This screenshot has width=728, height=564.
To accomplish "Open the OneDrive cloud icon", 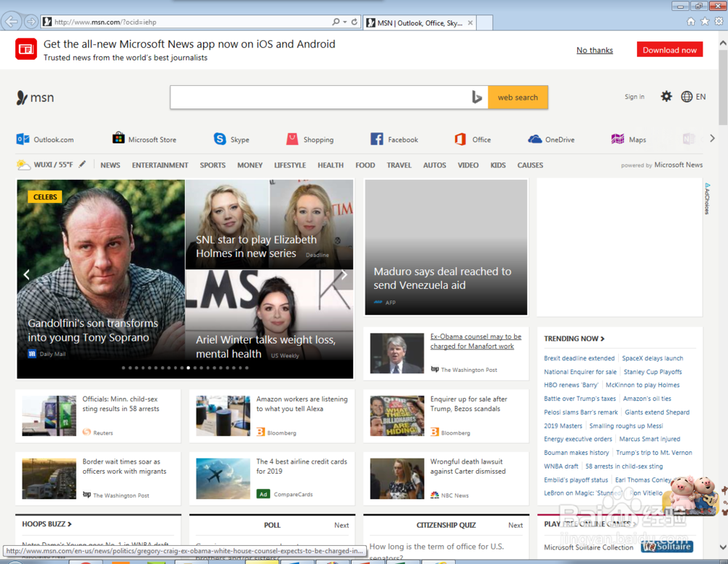I will pos(535,139).
